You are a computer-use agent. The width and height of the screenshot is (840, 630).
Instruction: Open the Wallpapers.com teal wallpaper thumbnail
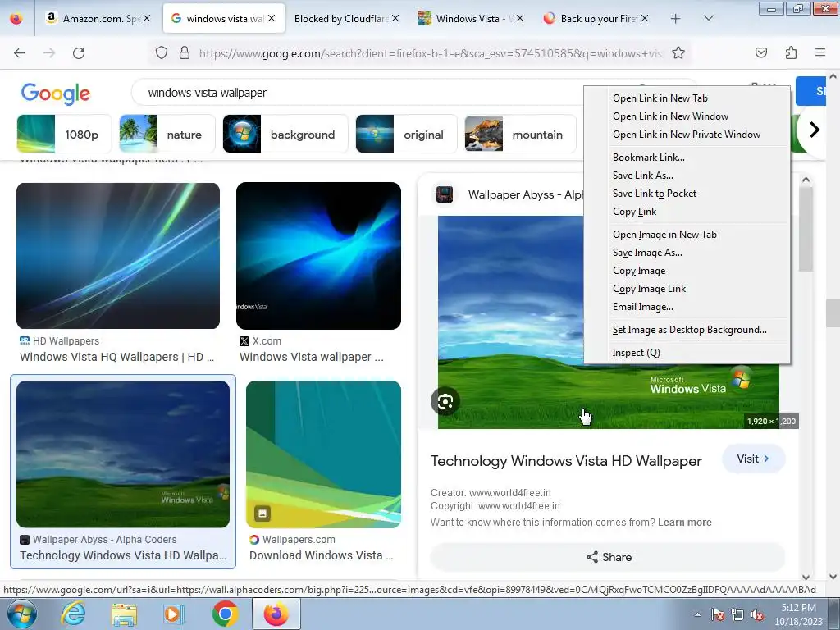point(323,454)
